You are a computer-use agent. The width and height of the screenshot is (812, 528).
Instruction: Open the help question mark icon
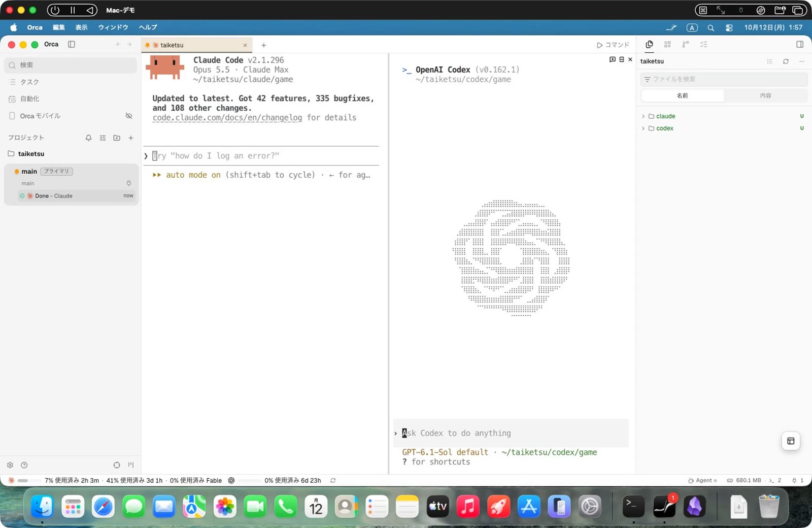click(24, 465)
